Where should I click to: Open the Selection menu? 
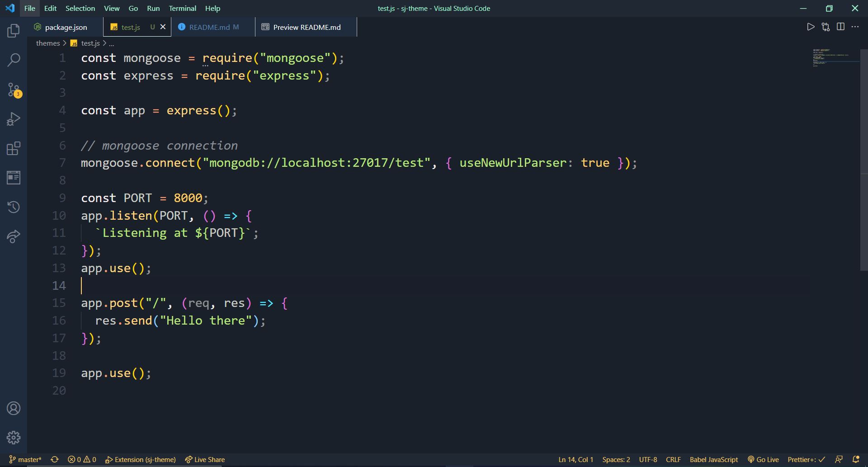click(80, 8)
